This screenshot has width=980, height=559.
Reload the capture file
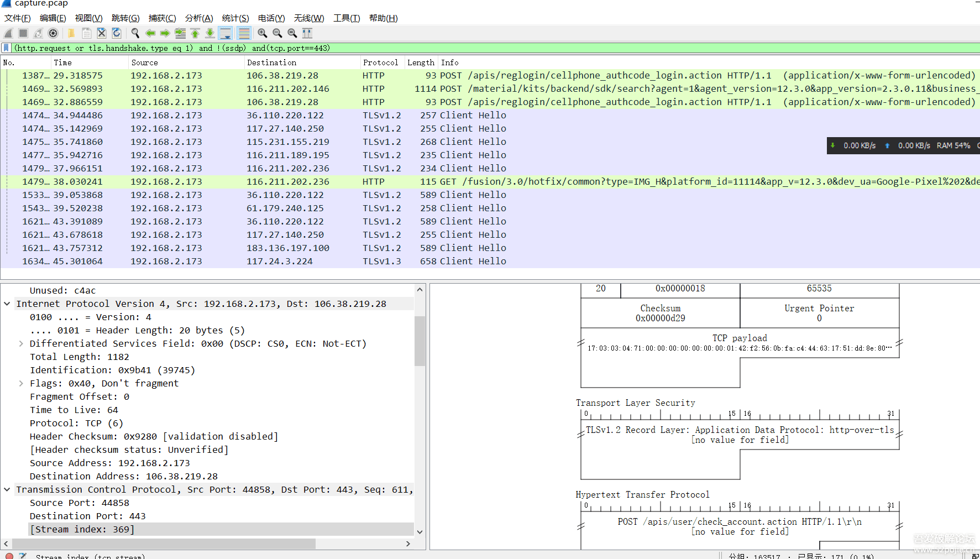[x=117, y=33]
